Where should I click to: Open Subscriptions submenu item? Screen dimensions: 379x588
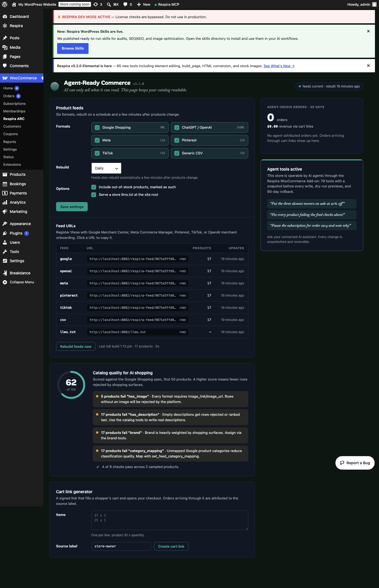(14, 104)
